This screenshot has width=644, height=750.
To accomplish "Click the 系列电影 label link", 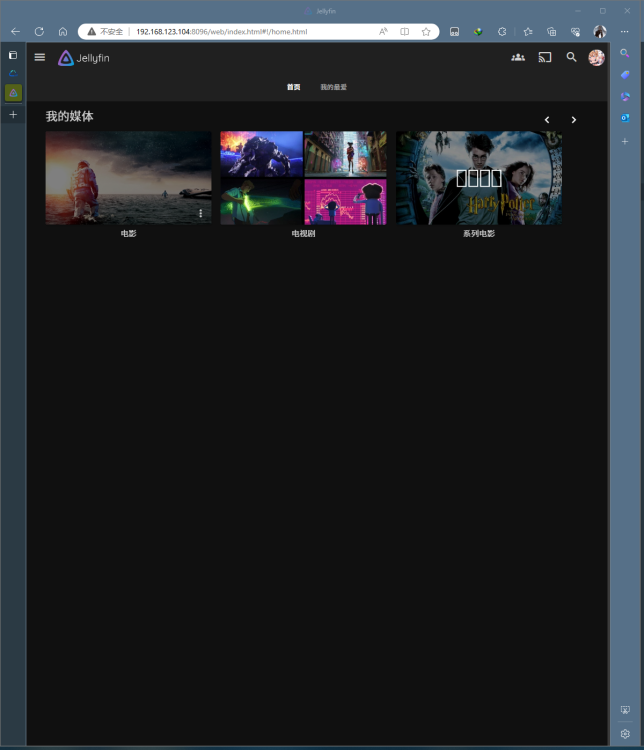I will tap(479, 233).
